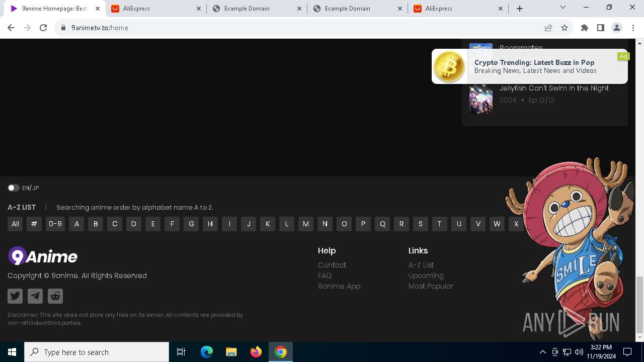The image size is (644, 362).
Task: Open notifications center icon
Action: coord(627,352)
